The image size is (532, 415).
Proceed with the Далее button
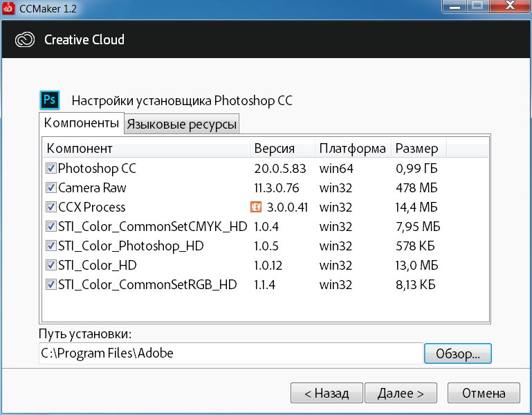(401, 393)
